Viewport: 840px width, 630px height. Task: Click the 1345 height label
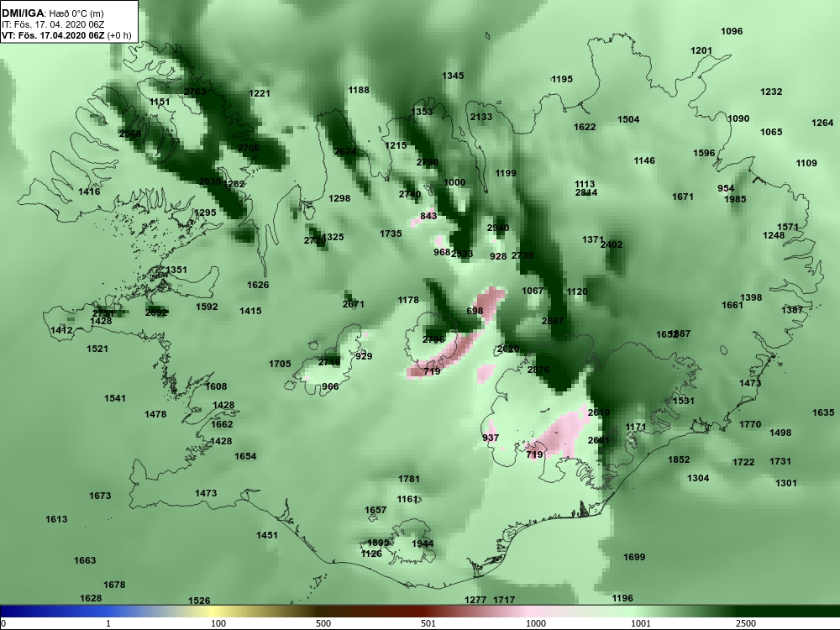pos(453,76)
